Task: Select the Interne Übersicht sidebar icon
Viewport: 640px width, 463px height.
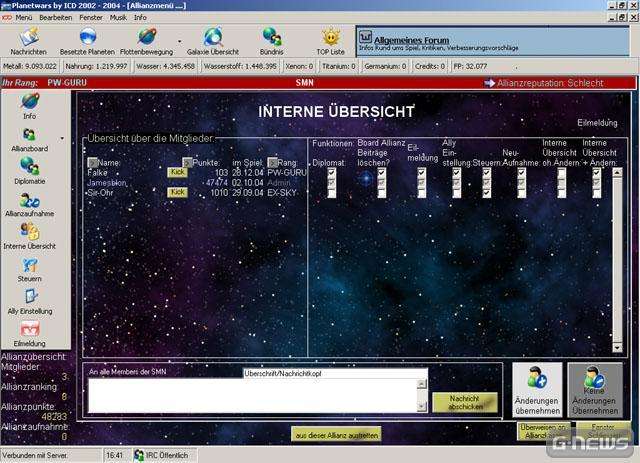Action: tap(29, 232)
